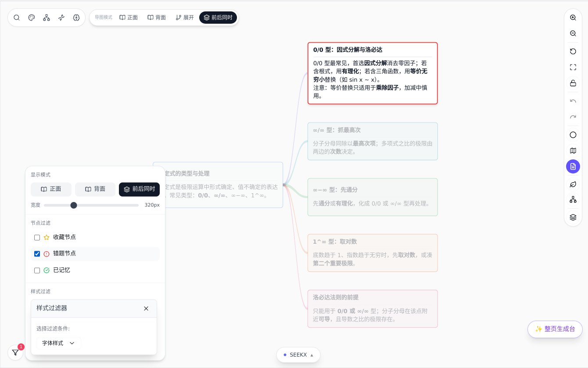Toggle the padlock icon in right toolbar
Screen dimensions: 588x368
pos(573,83)
